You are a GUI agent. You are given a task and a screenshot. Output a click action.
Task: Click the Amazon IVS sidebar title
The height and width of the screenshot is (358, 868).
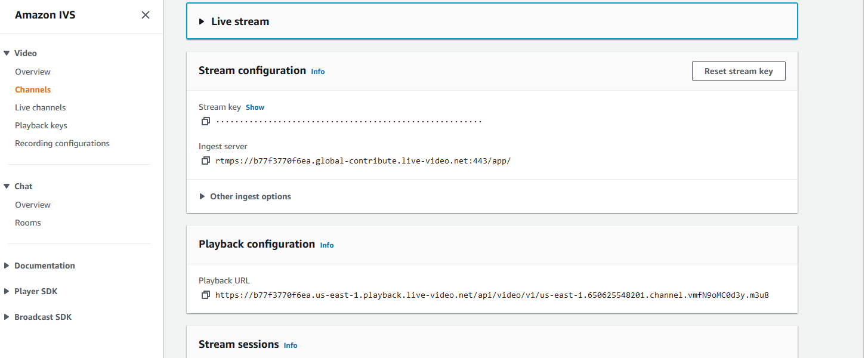click(45, 15)
